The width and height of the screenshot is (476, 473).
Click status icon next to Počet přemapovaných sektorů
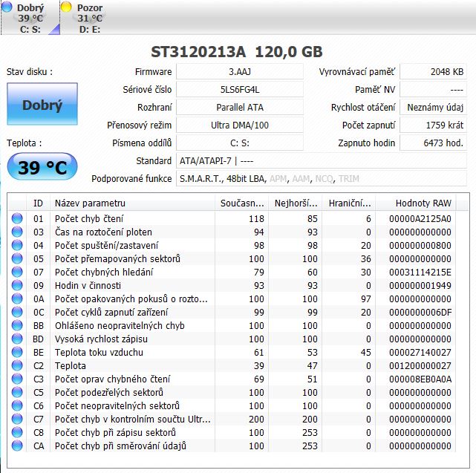click(17, 259)
